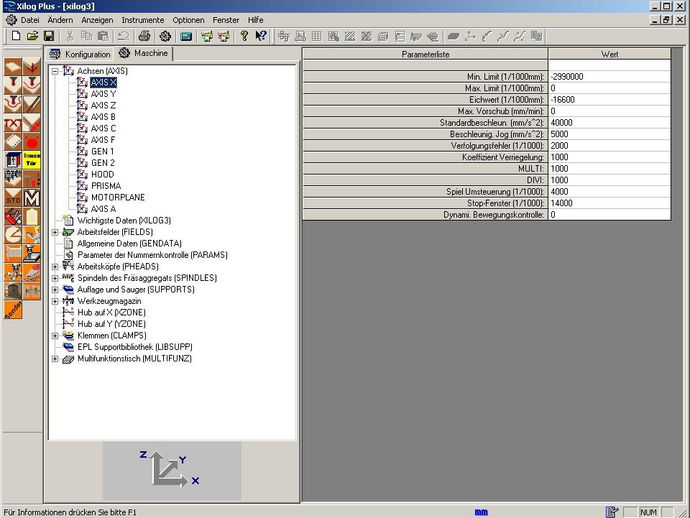Image resolution: width=690 pixels, height=518 pixels.
Task: Click the gear icon in the toolbar
Action: coord(165,36)
